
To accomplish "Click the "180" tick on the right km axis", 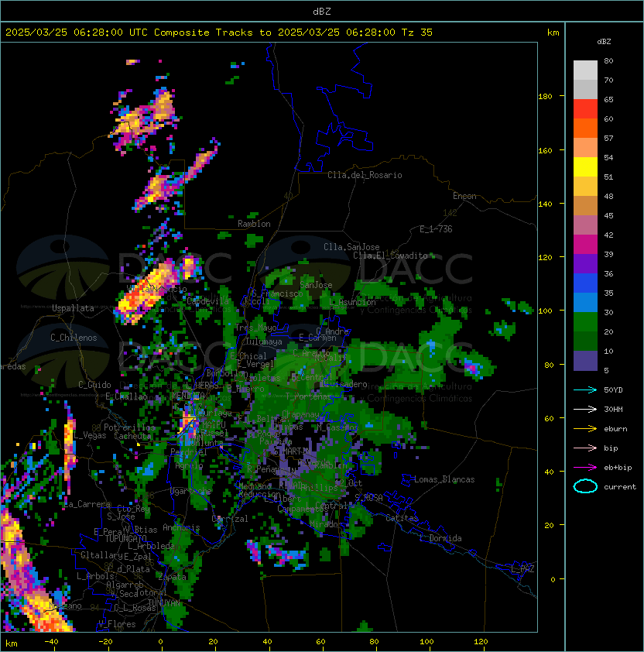I will point(545,97).
